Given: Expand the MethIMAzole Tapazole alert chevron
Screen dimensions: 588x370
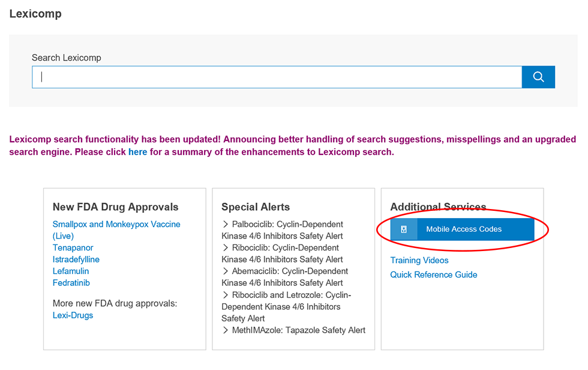Looking at the screenshot, I should 226,330.
